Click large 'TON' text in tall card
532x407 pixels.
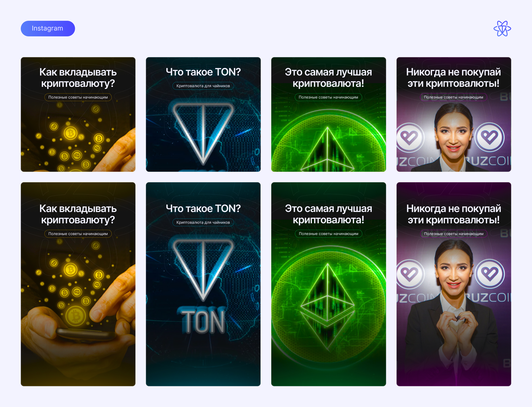pos(203,321)
